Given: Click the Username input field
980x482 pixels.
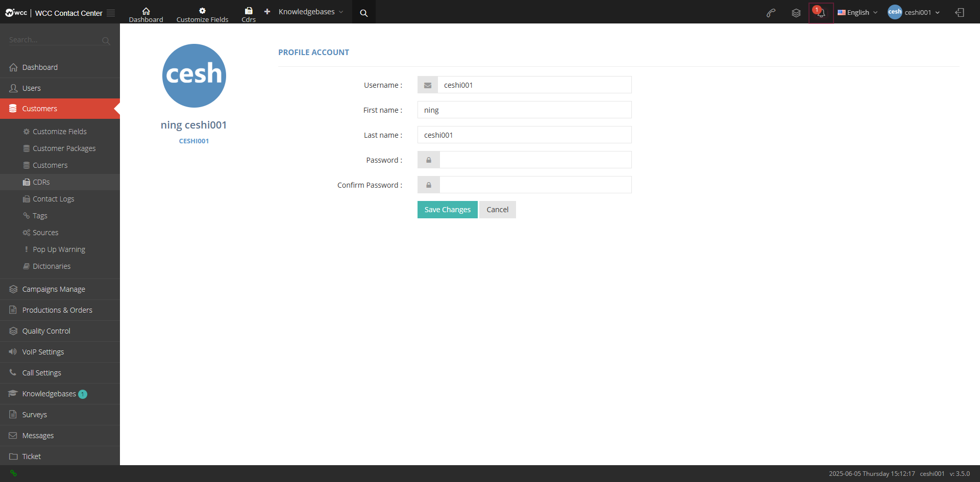Looking at the screenshot, I should (534, 85).
